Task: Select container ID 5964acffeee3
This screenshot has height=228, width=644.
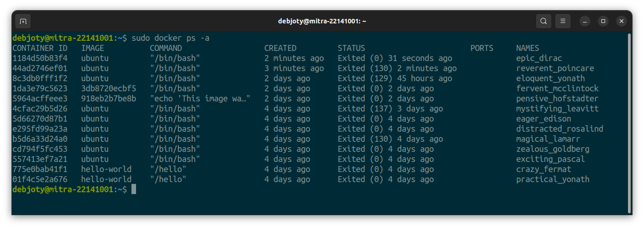Action: (40, 99)
